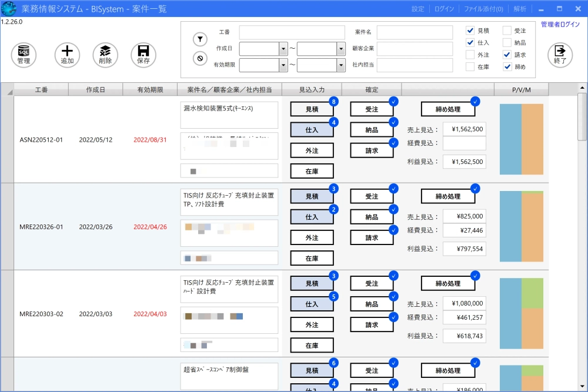Viewport: 588px width, 392px height.
Task: Click the SQL 管理 icon
Action: click(24, 55)
